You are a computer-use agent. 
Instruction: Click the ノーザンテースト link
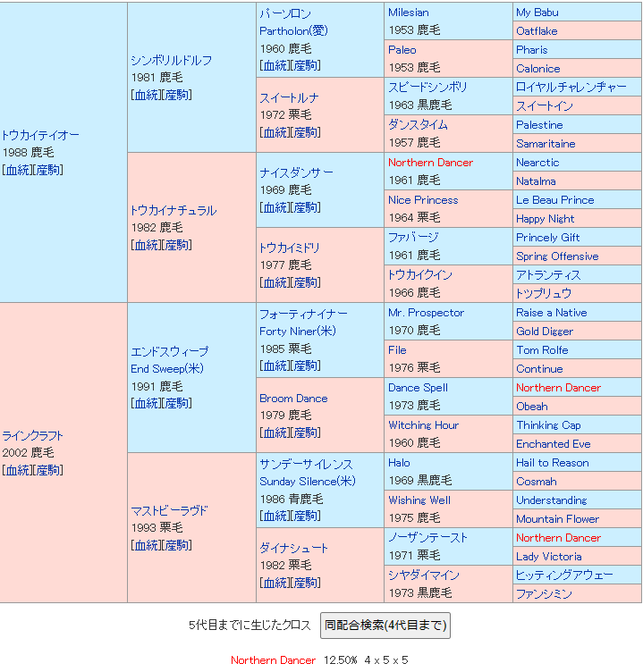427,538
